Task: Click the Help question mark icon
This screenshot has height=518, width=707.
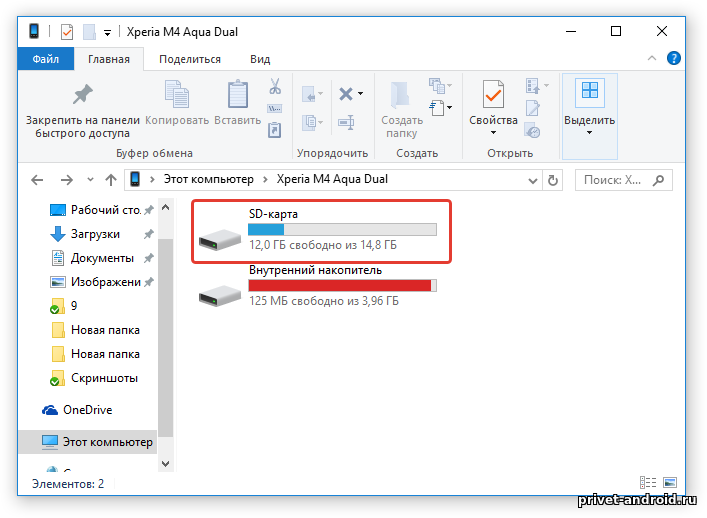Action: 676,59
